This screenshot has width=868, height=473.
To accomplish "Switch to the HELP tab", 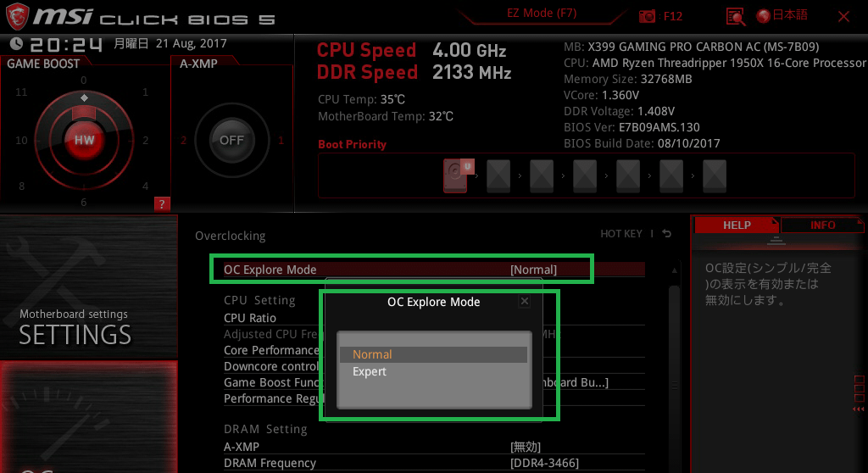I will [x=737, y=225].
